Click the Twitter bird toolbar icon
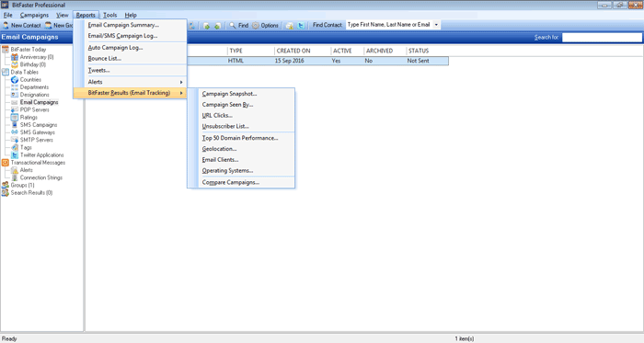644x343 pixels. 301,26
